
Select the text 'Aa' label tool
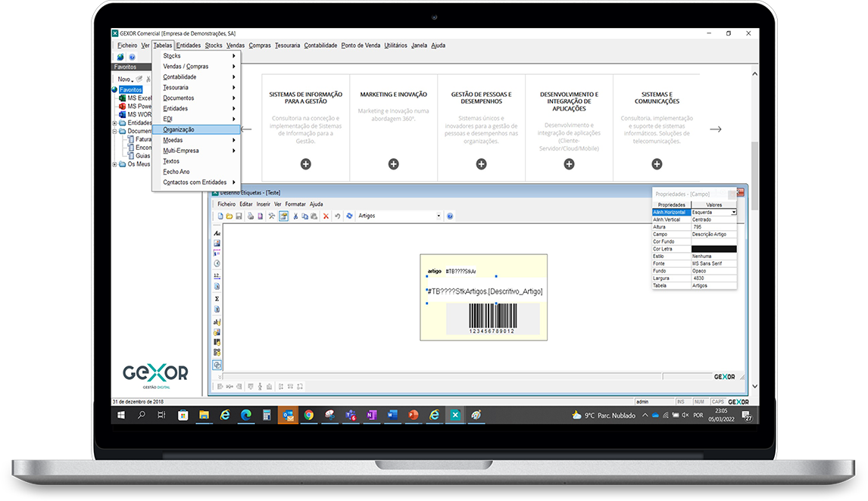point(217,234)
